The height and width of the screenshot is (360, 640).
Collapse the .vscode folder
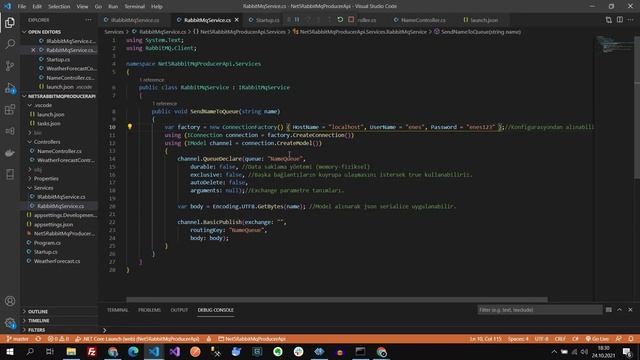(43, 105)
